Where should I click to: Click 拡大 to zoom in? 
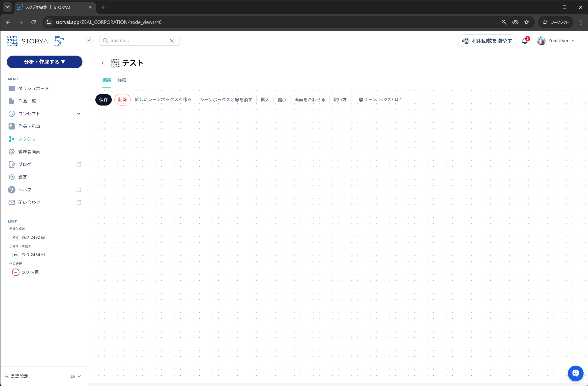pos(265,100)
